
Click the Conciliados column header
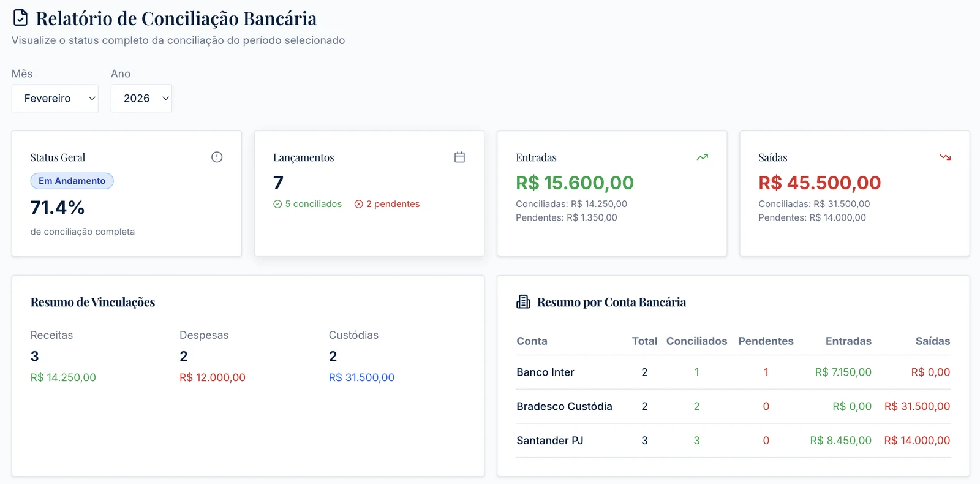click(697, 341)
